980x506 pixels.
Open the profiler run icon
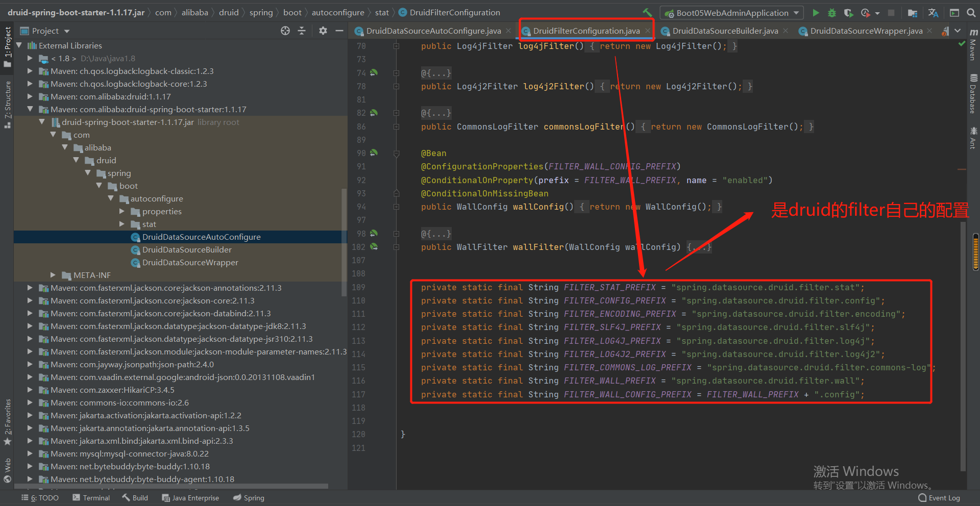866,13
